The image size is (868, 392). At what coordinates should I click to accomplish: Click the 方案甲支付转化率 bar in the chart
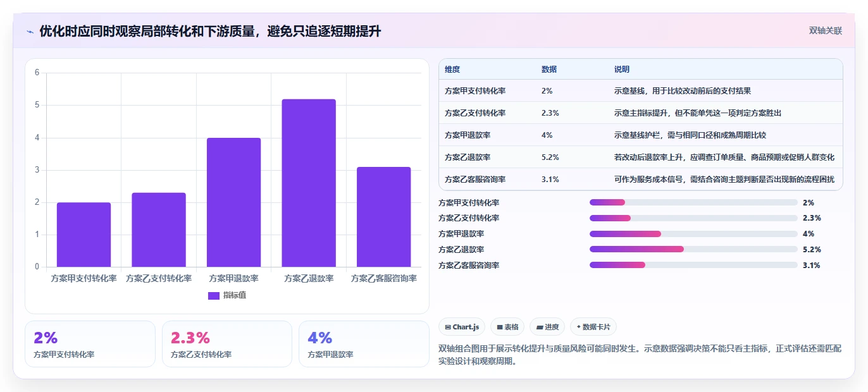pos(84,235)
